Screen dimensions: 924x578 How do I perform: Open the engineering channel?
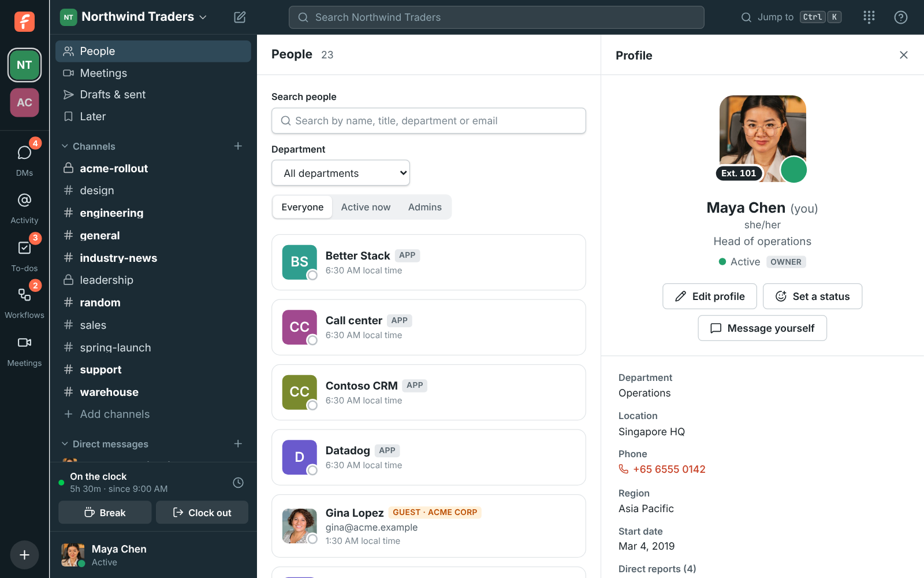(x=153, y=213)
